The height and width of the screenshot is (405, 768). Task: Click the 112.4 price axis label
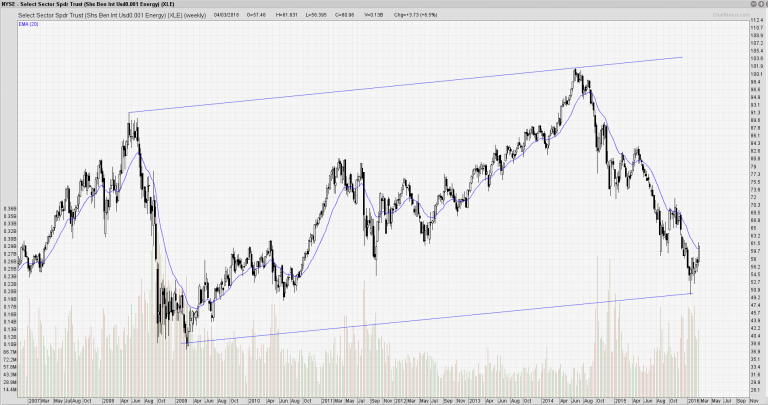pyautogui.click(x=757, y=20)
